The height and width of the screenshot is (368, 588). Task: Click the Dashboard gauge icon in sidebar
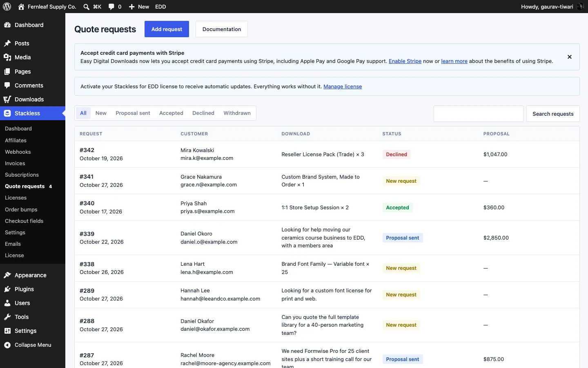(7, 25)
